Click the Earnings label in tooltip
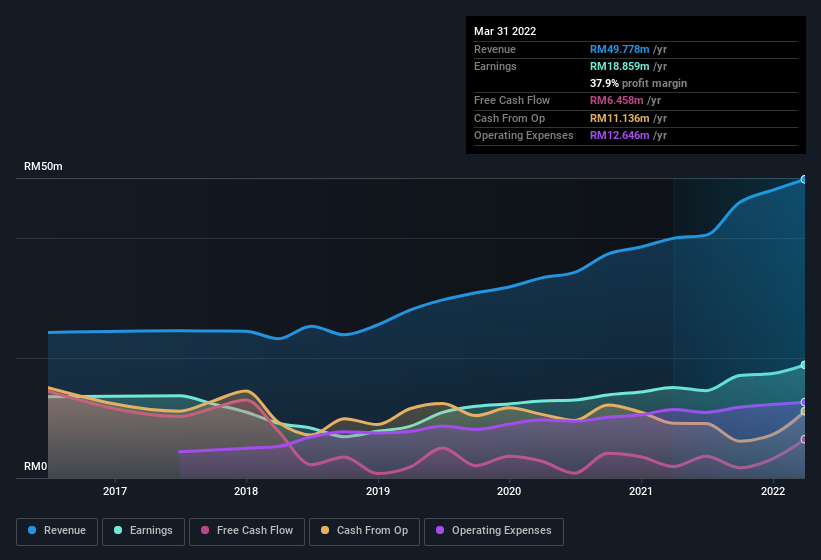 pos(495,66)
